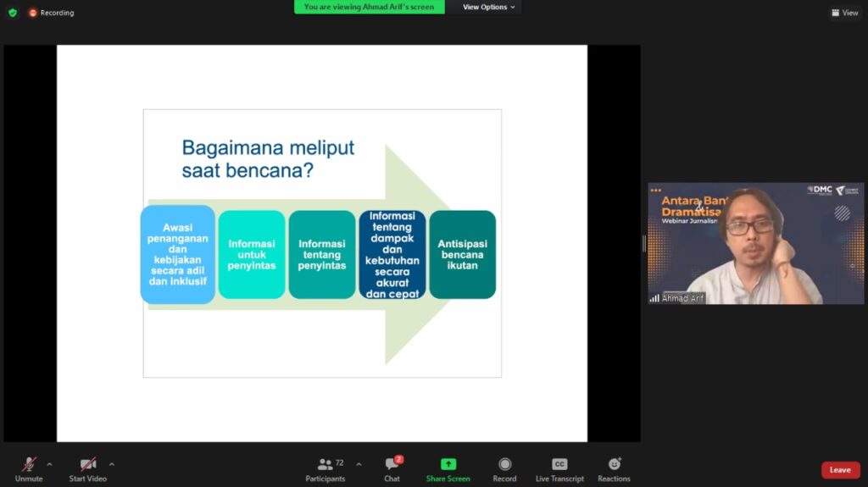Turn on camera with Start Video
This screenshot has height=487, width=868.
(88, 465)
